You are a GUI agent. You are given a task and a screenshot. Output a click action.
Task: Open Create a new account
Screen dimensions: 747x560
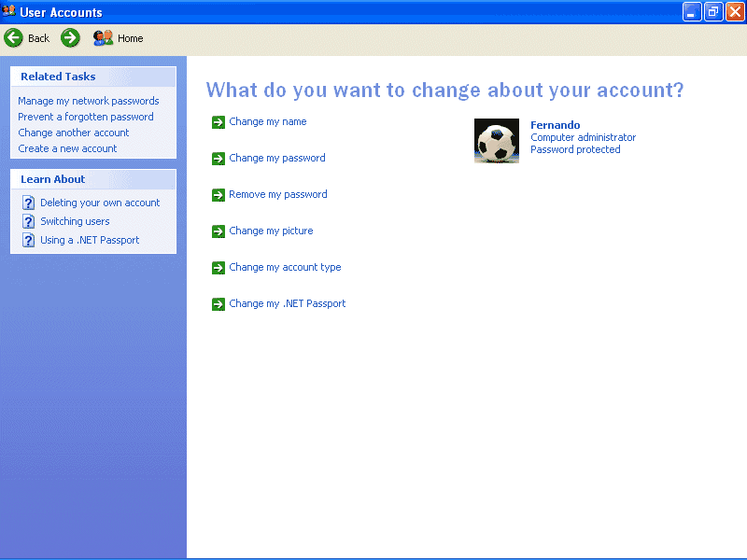click(66, 148)
